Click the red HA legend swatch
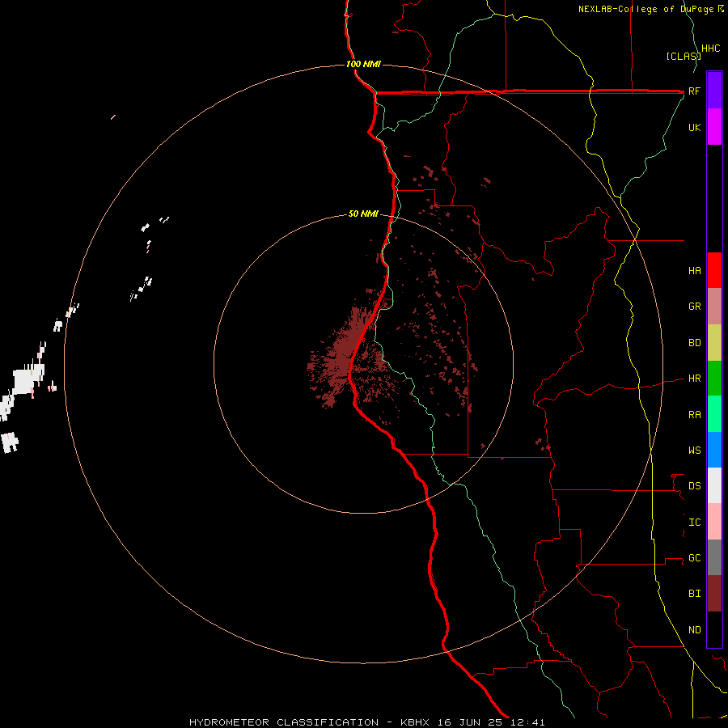 click(x=714, y=270)
